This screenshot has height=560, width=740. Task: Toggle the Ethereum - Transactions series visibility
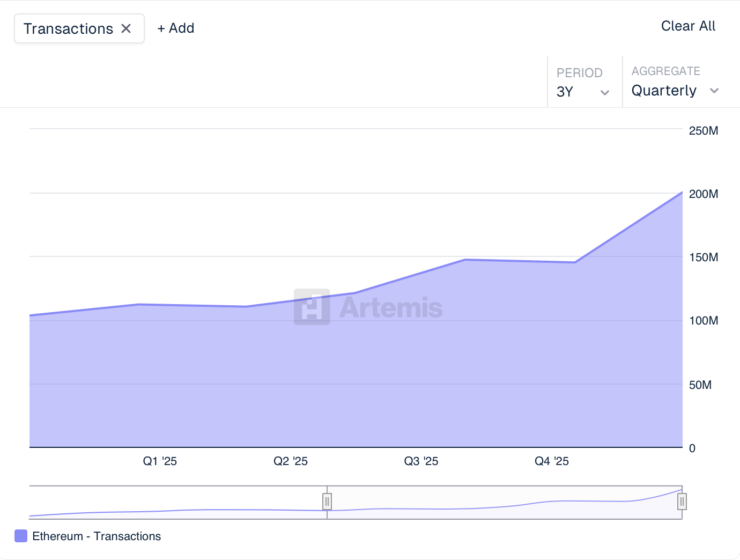97,536
